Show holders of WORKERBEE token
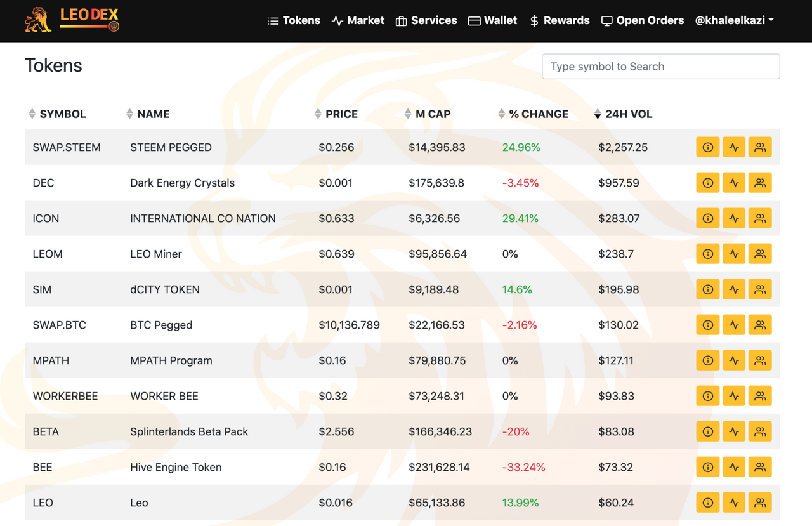Screen dimensions: 812x526 tap(760, 396)
